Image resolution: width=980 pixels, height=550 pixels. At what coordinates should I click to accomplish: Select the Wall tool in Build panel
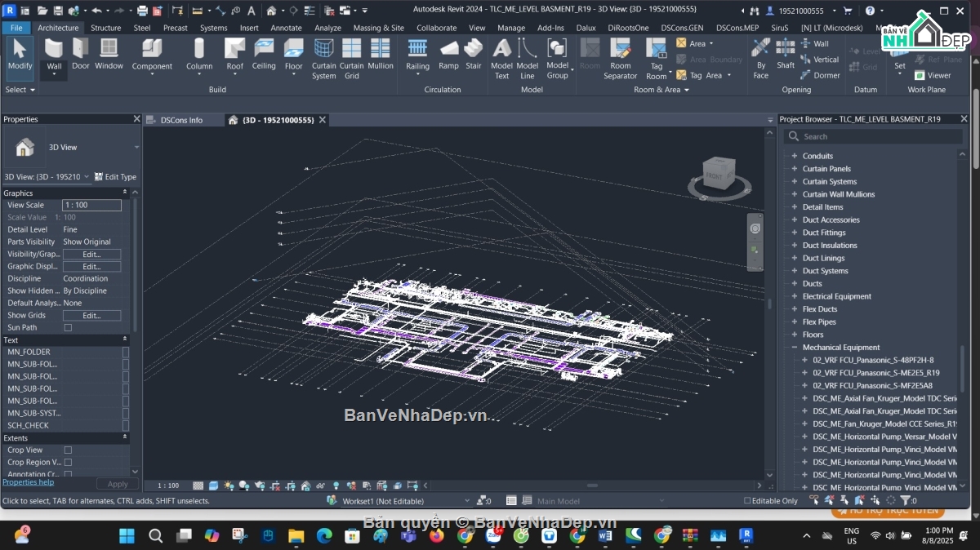53,59
